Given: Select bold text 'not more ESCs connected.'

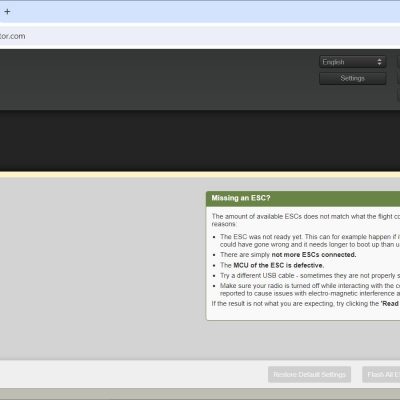Looking at the screenshot, I should tap(314, 255).
